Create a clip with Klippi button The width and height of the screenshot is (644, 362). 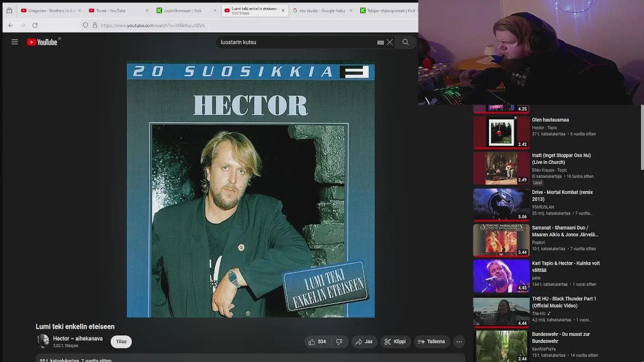(395, 342)
